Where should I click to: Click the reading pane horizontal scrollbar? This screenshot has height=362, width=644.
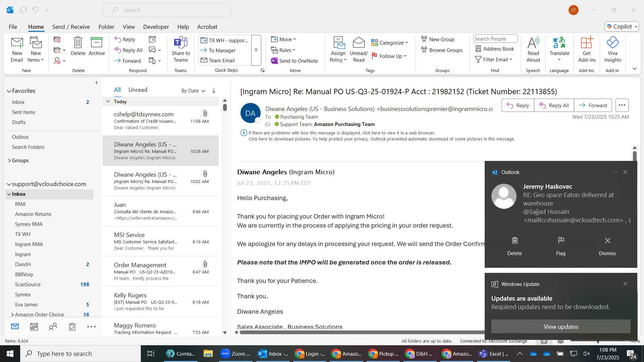(x=362, y=333)
